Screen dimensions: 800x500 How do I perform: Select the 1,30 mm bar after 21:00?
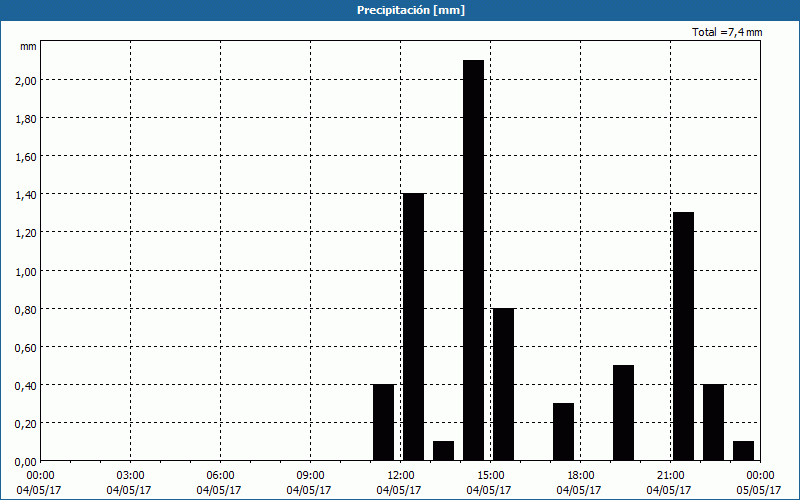684,336
